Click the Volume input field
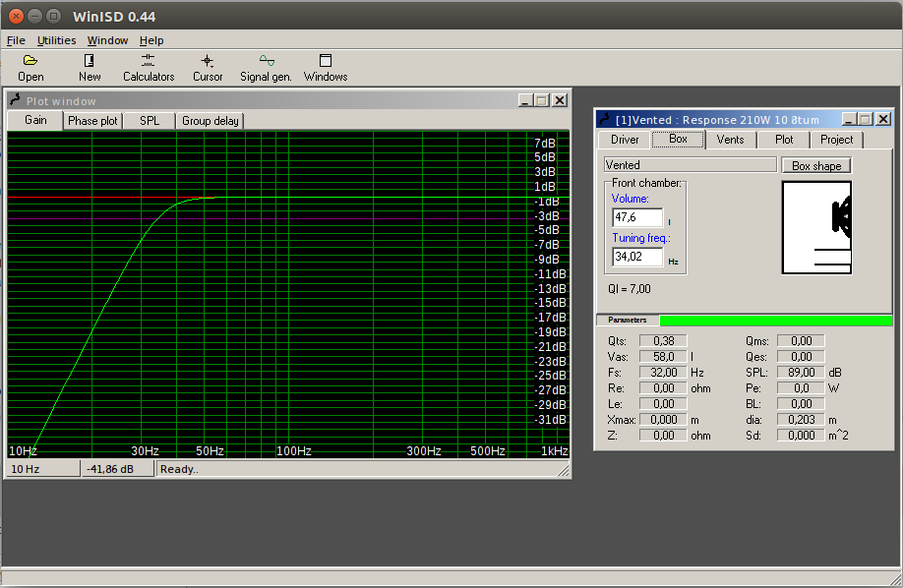903x588 pixels. (637, 217)
